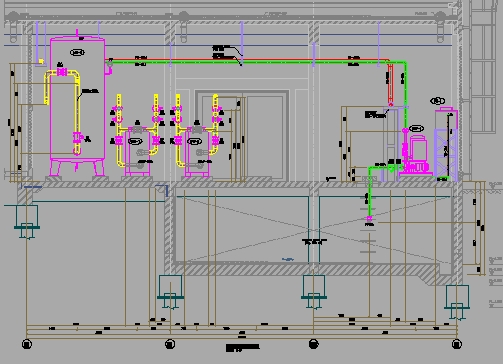
Task: Click the third grid axis bubble
Action: point(313,344)
